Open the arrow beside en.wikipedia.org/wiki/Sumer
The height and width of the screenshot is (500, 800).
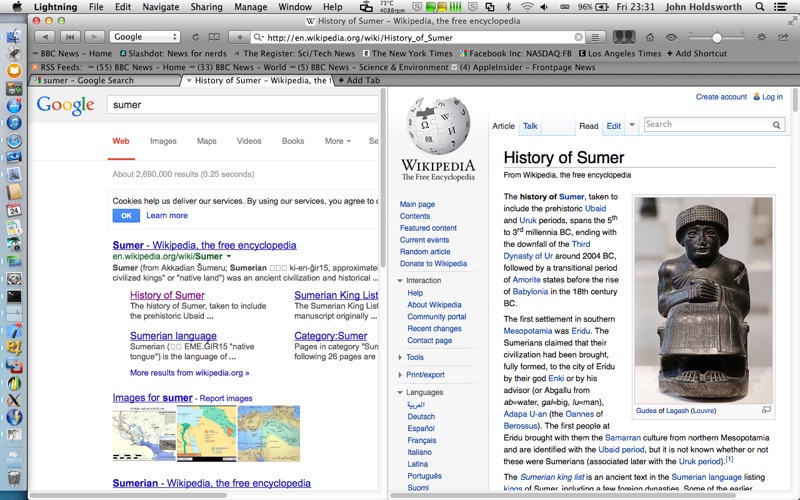pyautogui.click(x=229, y=256)
